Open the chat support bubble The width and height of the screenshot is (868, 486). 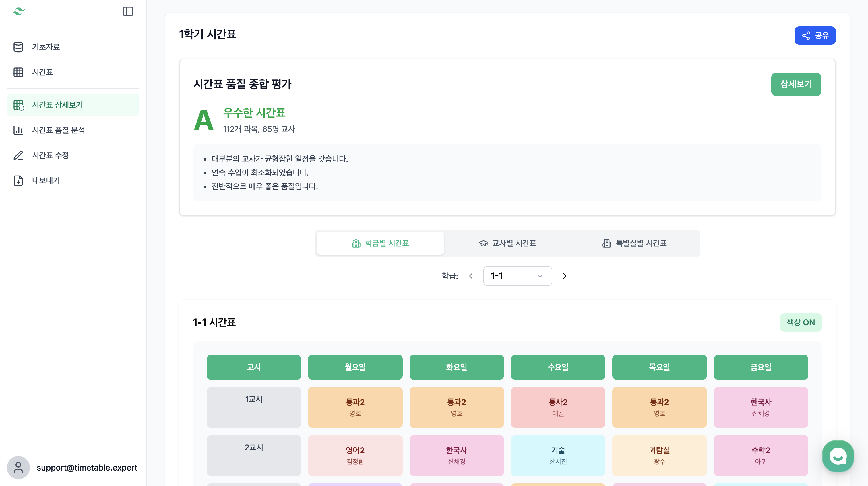[x=838, y=456]
